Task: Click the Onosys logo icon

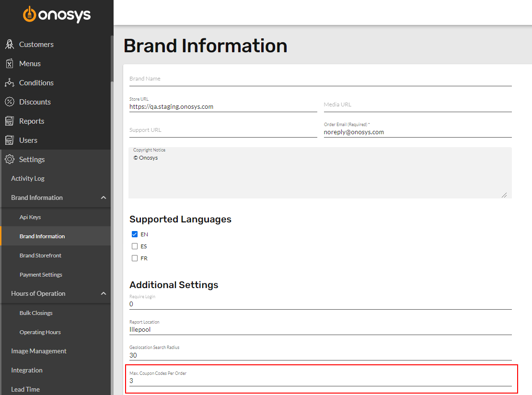Action: point(30,14)
